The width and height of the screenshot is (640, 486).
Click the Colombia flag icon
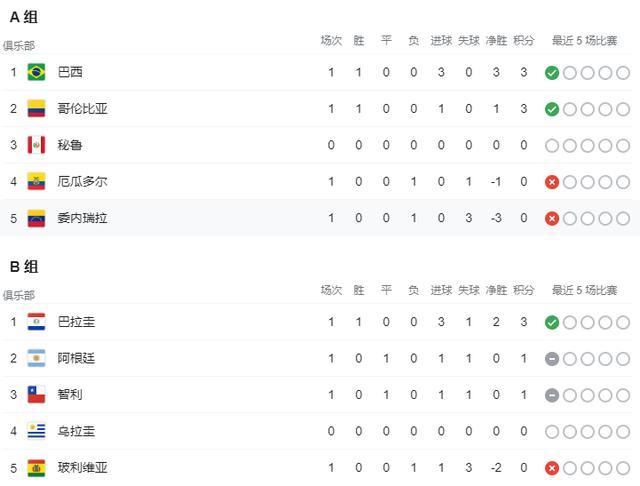36,108
